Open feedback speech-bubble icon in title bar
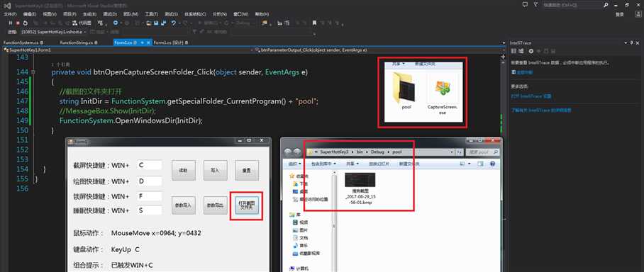The image size is (644, 272). click(524, 4)
